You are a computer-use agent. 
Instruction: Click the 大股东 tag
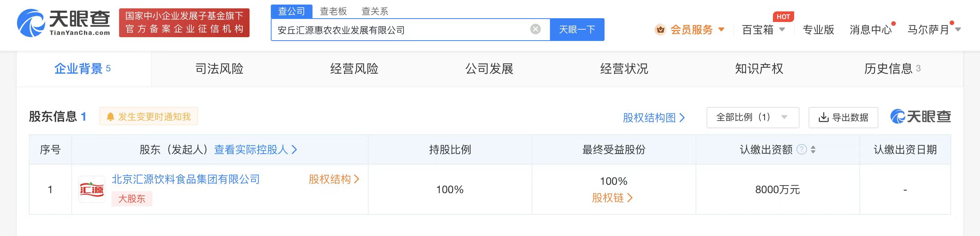132,199
